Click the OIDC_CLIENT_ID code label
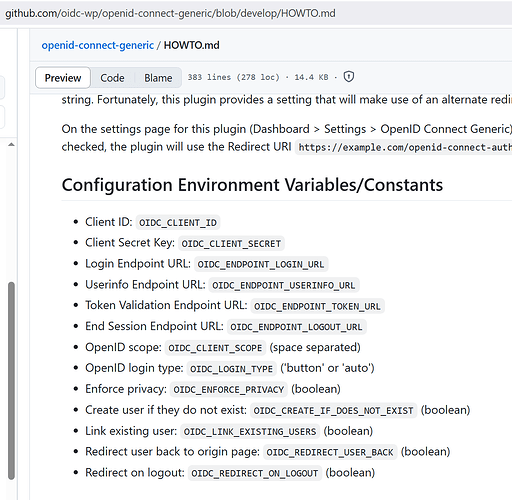This screenshot has height=500, width=512. pos(178,222)
